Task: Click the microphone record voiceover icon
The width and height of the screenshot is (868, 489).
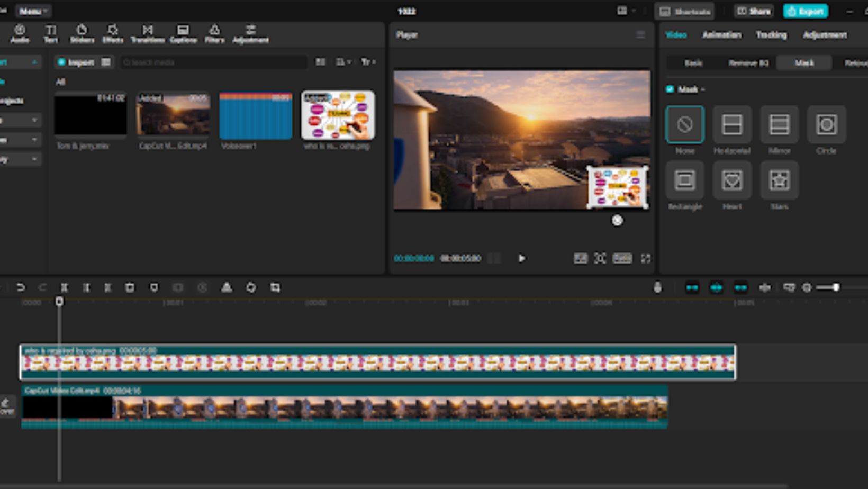Action: click(657, 287)
